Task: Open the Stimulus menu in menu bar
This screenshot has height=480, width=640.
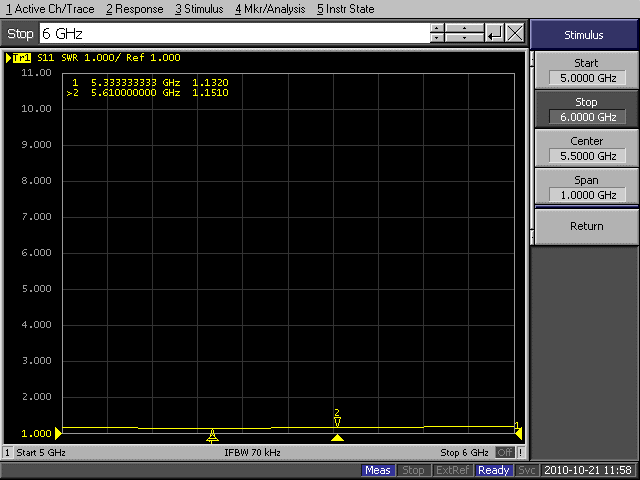Action: click(200, 9)
